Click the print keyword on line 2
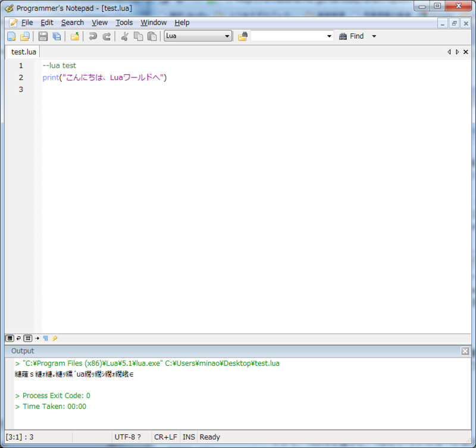 pos(51,78)
